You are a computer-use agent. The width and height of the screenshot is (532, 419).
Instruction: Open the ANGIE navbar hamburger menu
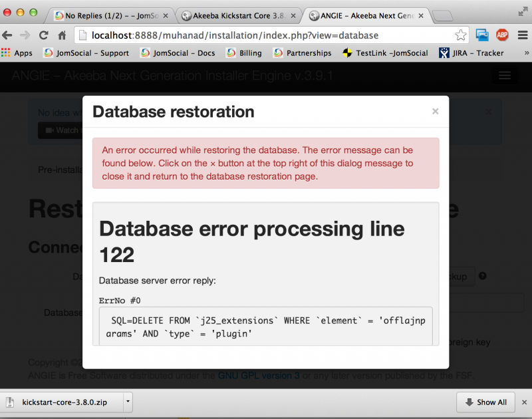click(505, 75)
